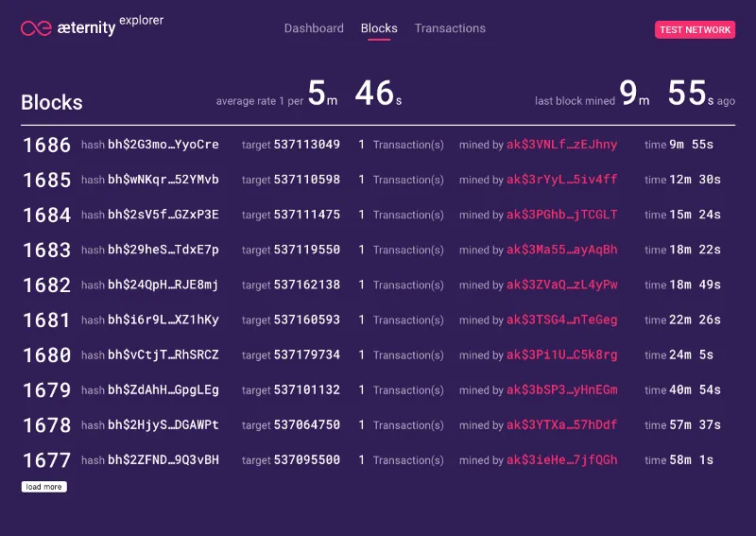Click target value 537110598
This screenshot has height=536, width=756.
(x=307, y=180)
